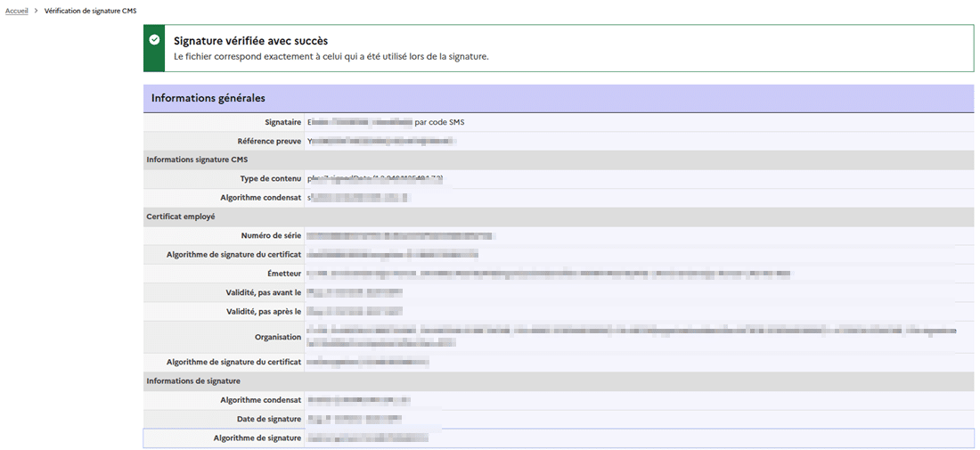Click the green success checkmark icon
Screen dimensions: 980x450
click(x=154, y=40)
